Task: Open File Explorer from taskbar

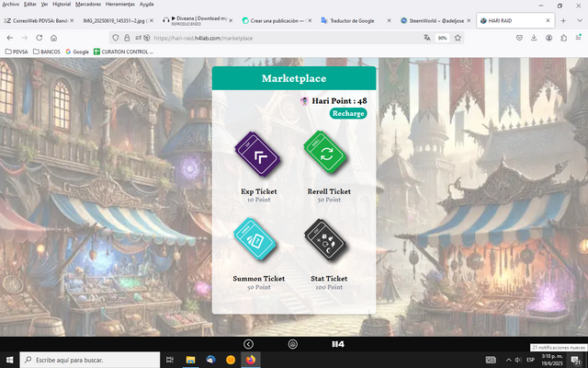Action: (x=190, y=360)
